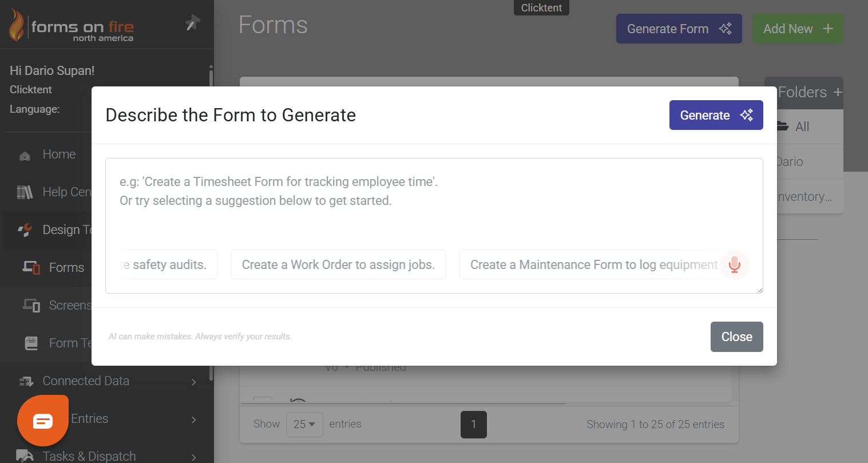868x463 pixels.
Task: Click the Generate button in the dialog
Action: 716,115
